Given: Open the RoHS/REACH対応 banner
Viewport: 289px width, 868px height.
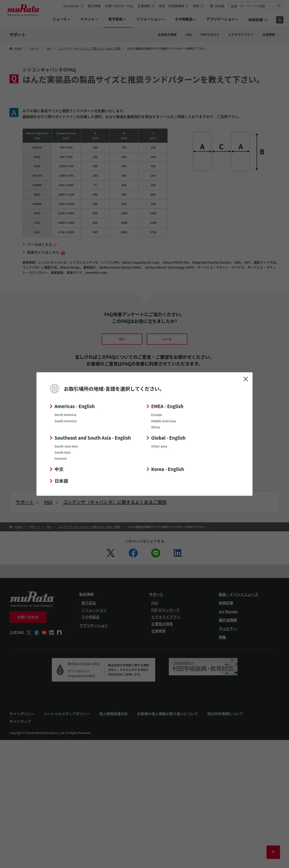Looking at the screenshot, I should [x=104, y=670].
